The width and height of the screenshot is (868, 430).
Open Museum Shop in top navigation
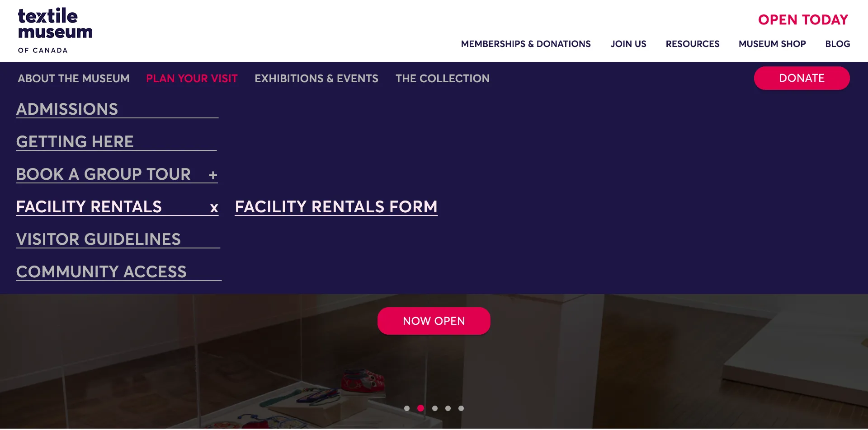tap(772, 44)
